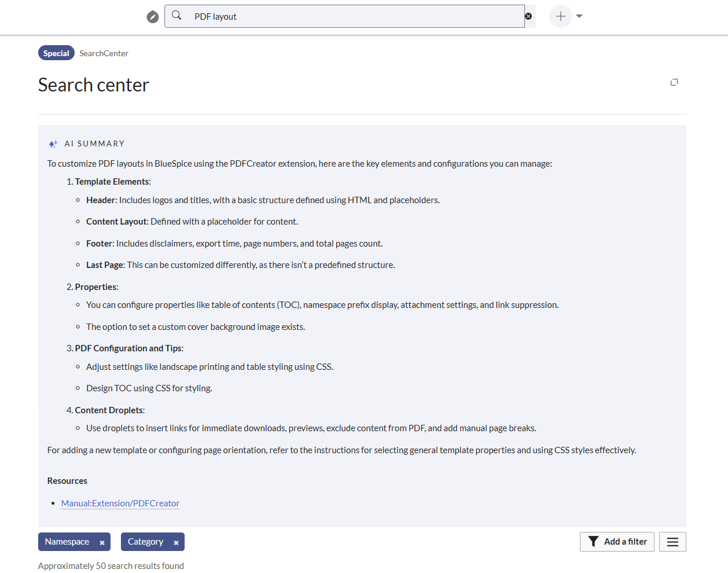Click the Special namespace badge
Screen dimensions: 728x573
pos(56,53)
